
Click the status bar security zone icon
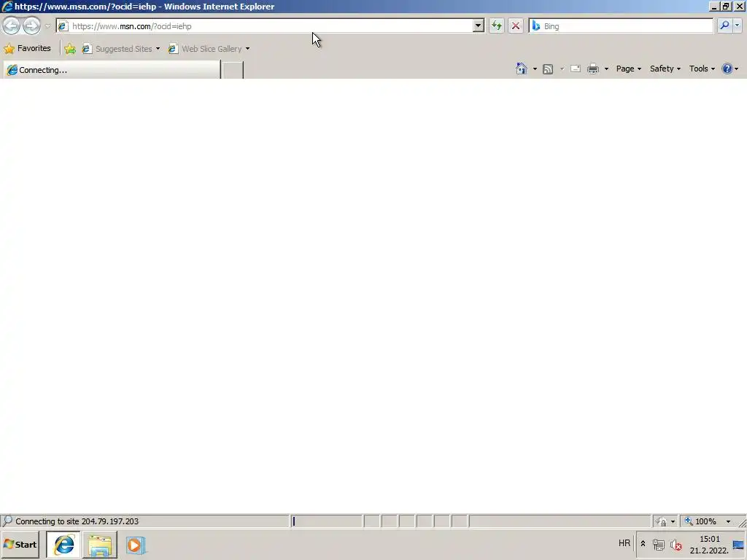pyautogui.click(x=661, y=521)
